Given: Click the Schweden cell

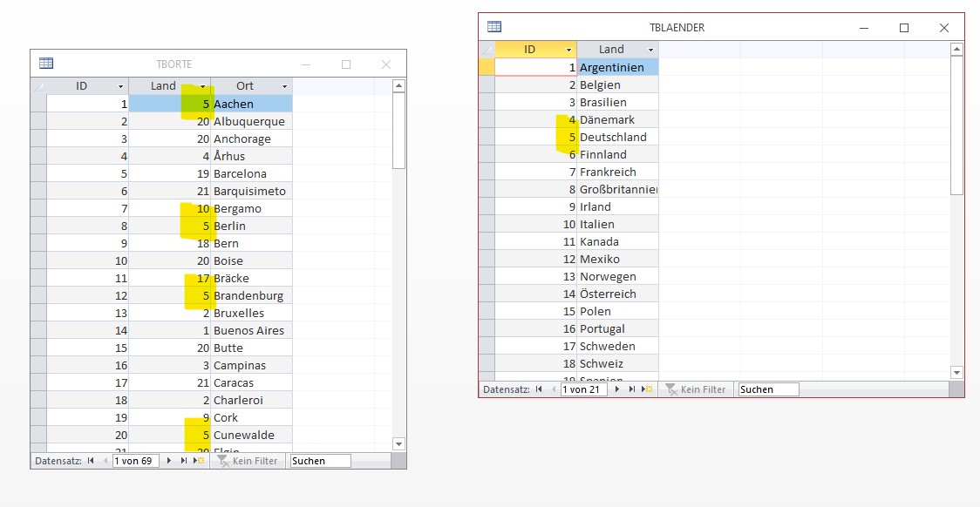Looking at the screenshot, I should point(618,346).
